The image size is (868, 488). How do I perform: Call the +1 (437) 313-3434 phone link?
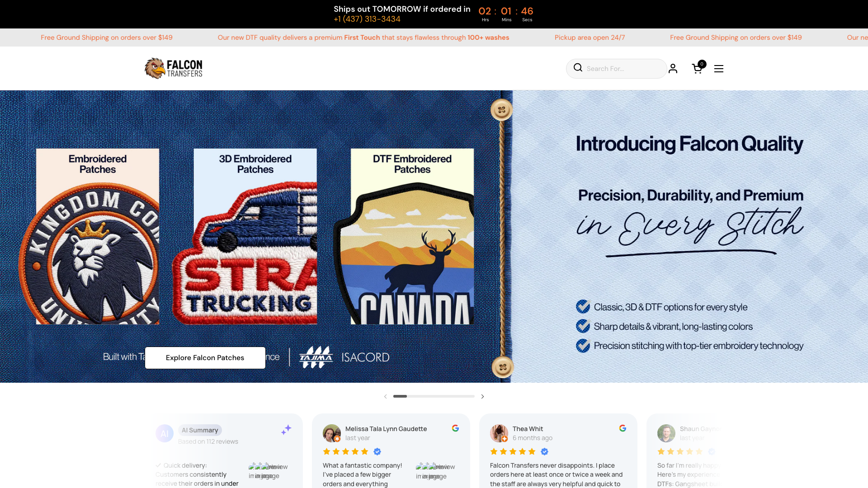point(367,19)
